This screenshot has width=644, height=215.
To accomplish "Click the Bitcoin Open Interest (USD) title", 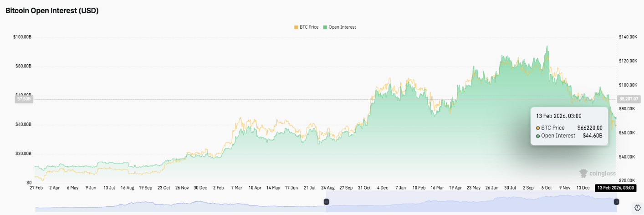I will [x=52, y=11].
